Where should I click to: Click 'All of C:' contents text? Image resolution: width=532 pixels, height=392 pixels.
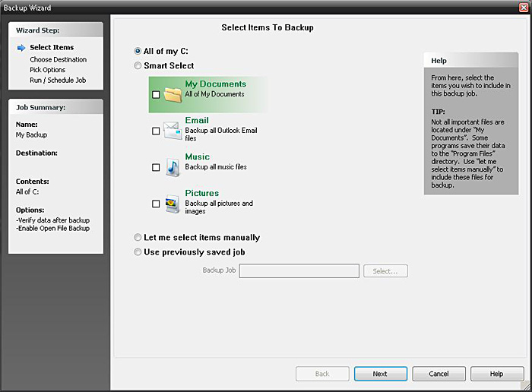coord(27,192)
